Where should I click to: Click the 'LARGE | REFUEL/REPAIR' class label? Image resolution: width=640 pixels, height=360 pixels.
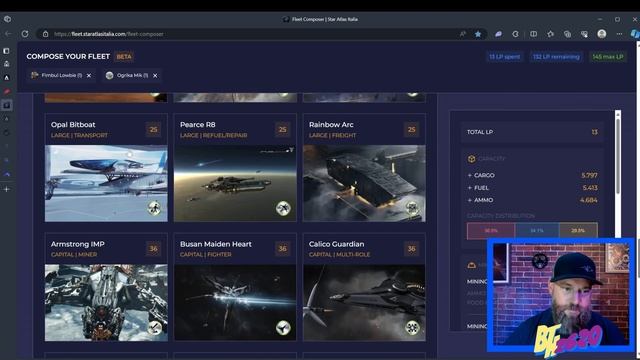(x=213, y=136)
